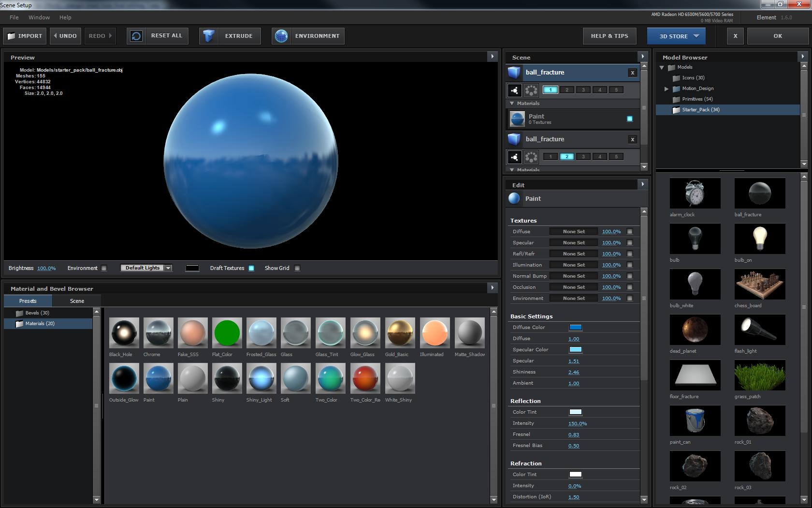Click the first ball_fracture particle replicator icon

pos(514,90)
